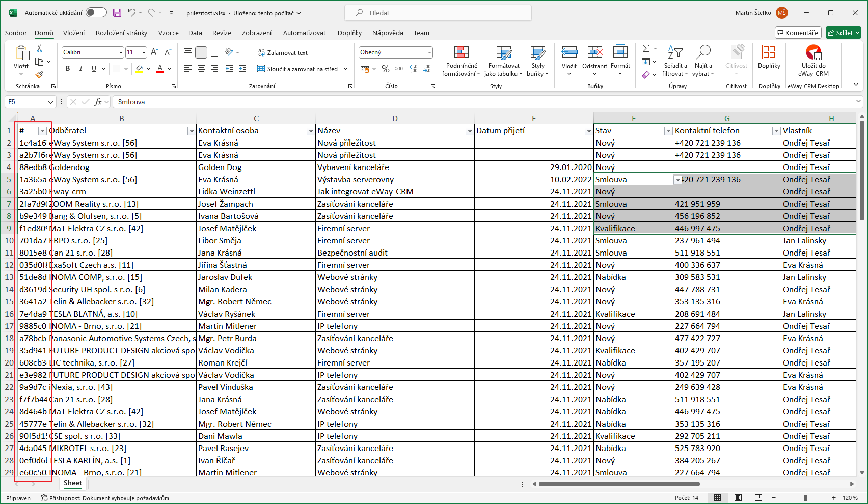Open the Soubor tab
Viewport: 868px width, 504px height.
coord(16,33)
